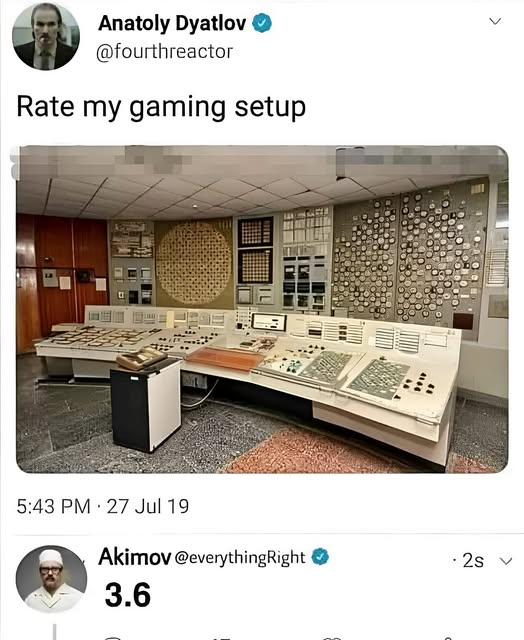The width and height of the screenshot is (524, 640).
Task: Open the control room photo in the tweet
Action: pos(262,309)
